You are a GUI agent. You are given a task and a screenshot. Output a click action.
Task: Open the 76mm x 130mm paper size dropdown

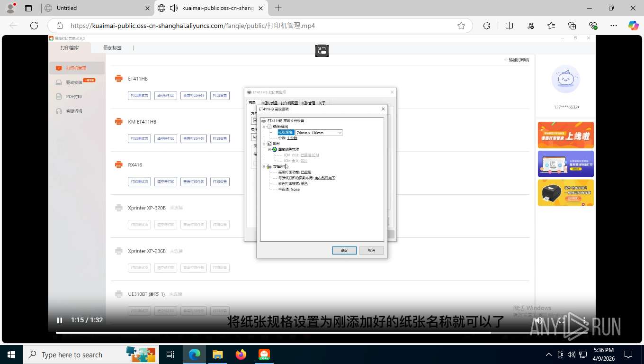319,133
